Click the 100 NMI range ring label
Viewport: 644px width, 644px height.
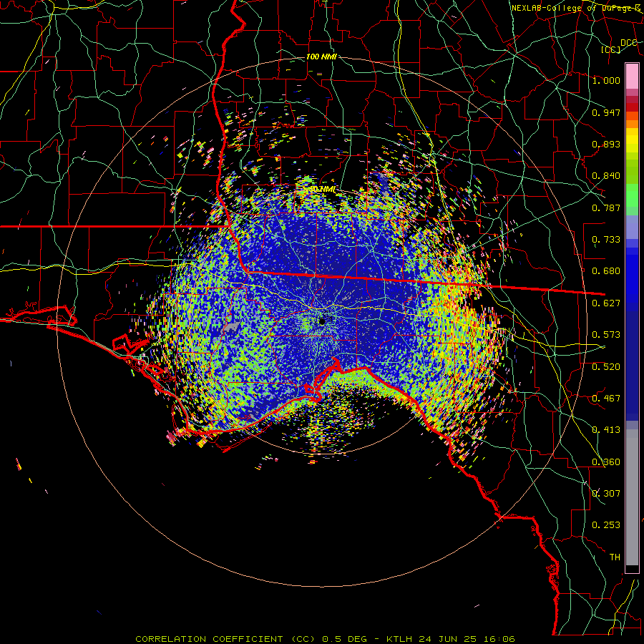321,57
